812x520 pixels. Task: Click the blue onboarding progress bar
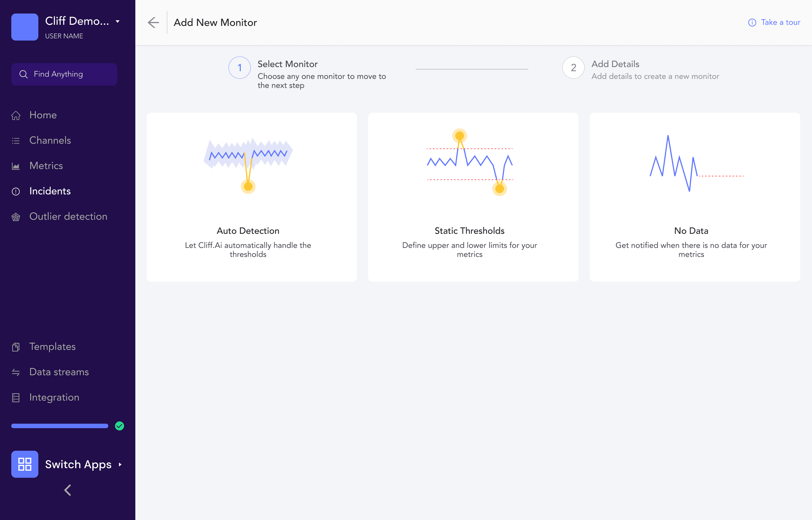[x=60, y=426]
